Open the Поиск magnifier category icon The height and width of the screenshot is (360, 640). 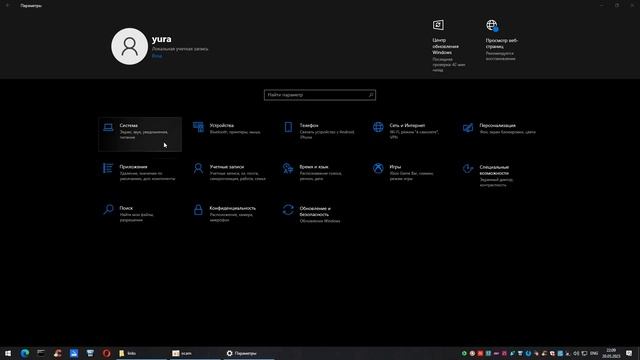(x=108, y=209)
